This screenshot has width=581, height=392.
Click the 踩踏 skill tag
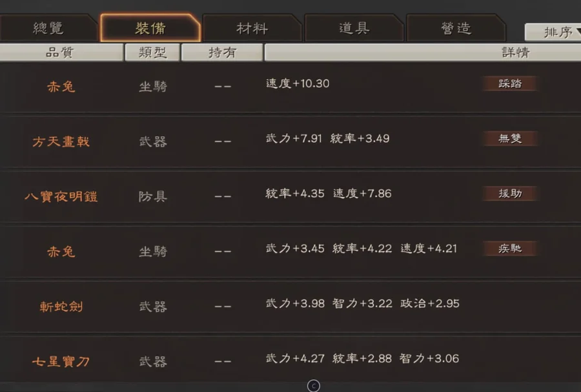tap(510, 83)
